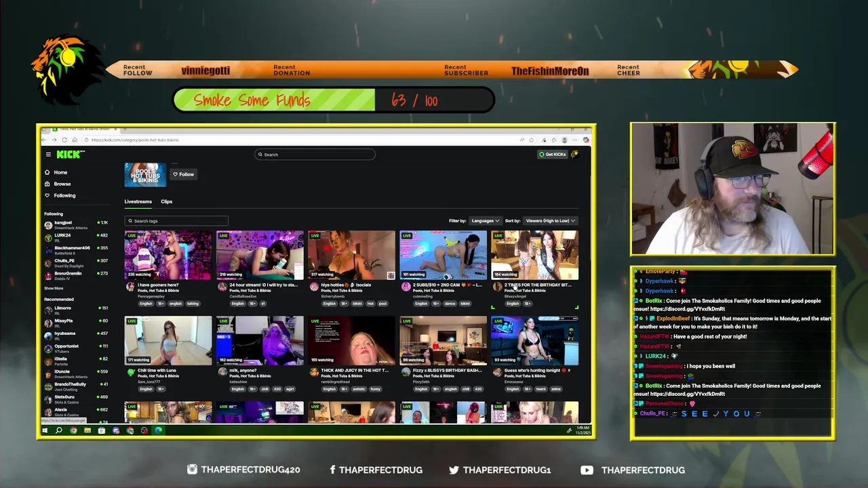Click the browser home icon
Viewport: 868px width, 488px height.
[x=75, y=140]
